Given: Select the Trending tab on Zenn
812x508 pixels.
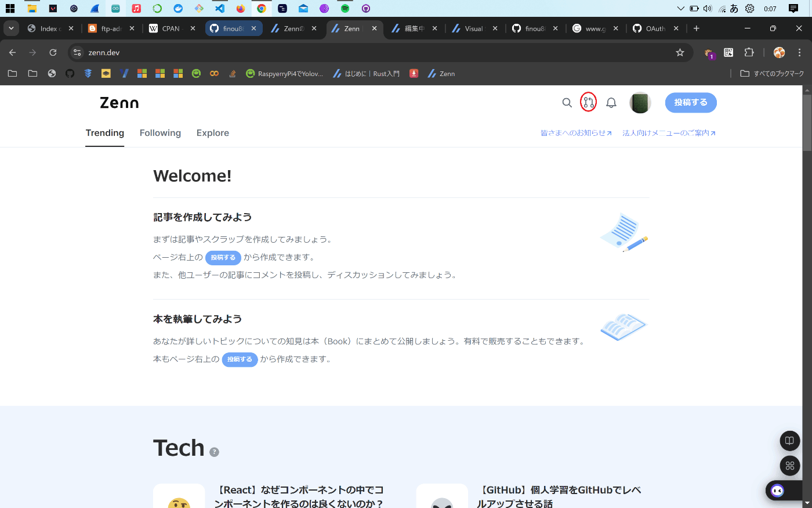Looking at the screenshot, I should point(105,133).
